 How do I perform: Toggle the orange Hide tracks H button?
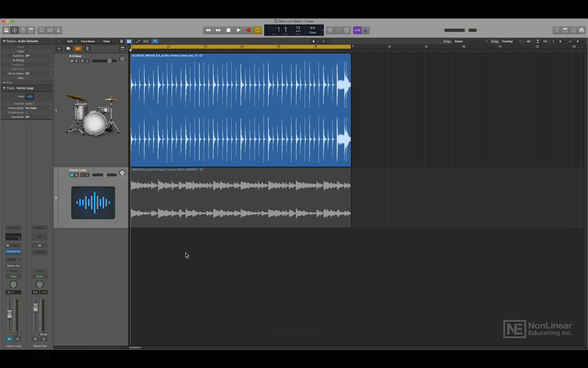[78, 49]
